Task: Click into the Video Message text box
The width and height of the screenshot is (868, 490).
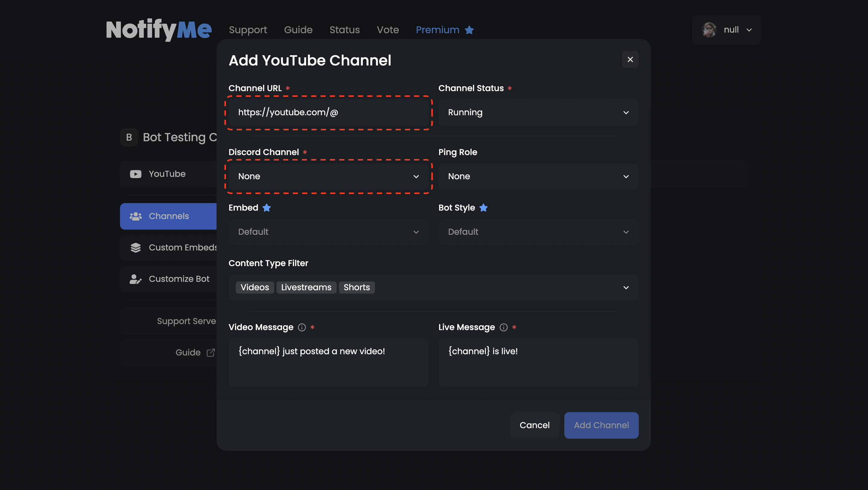Action: coord(328,362)
